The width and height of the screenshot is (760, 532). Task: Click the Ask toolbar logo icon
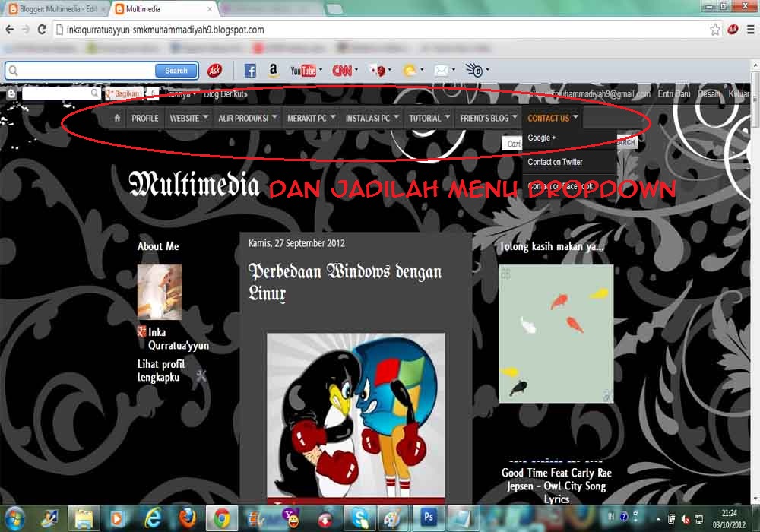(214, 71)
